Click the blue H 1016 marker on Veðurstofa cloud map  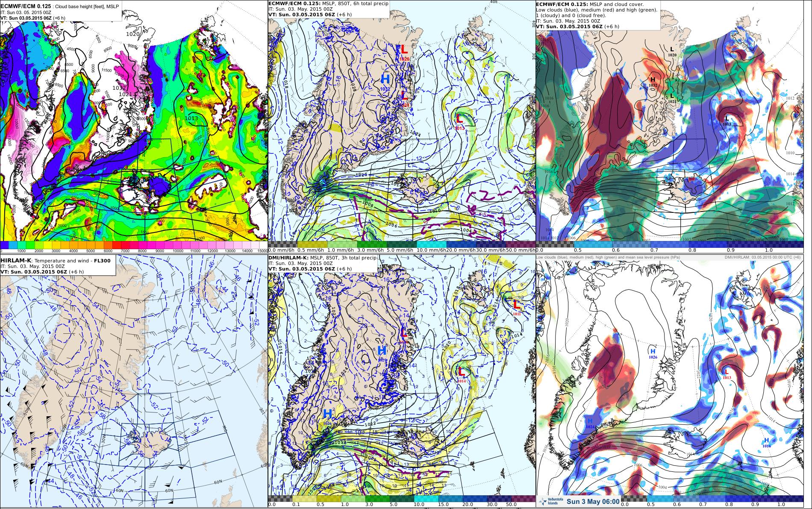point(766,442)
